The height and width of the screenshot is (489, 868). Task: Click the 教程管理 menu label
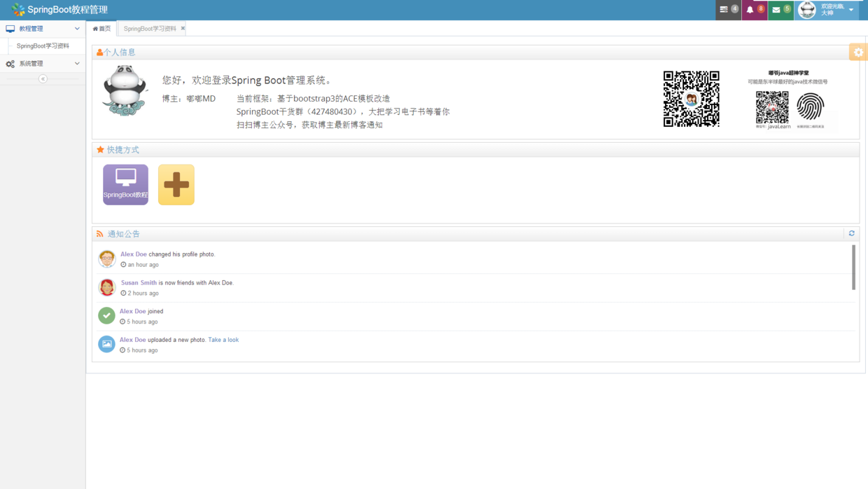click(x=31, y=29)
